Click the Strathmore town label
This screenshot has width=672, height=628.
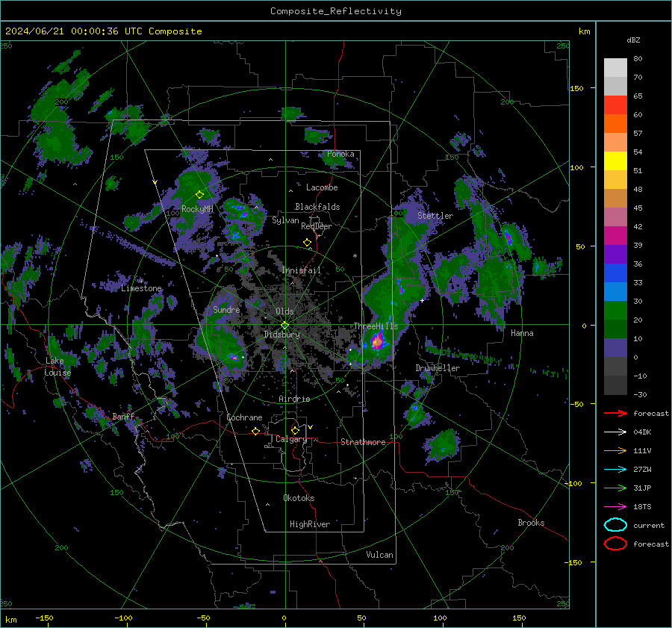(x=363, y=442)
